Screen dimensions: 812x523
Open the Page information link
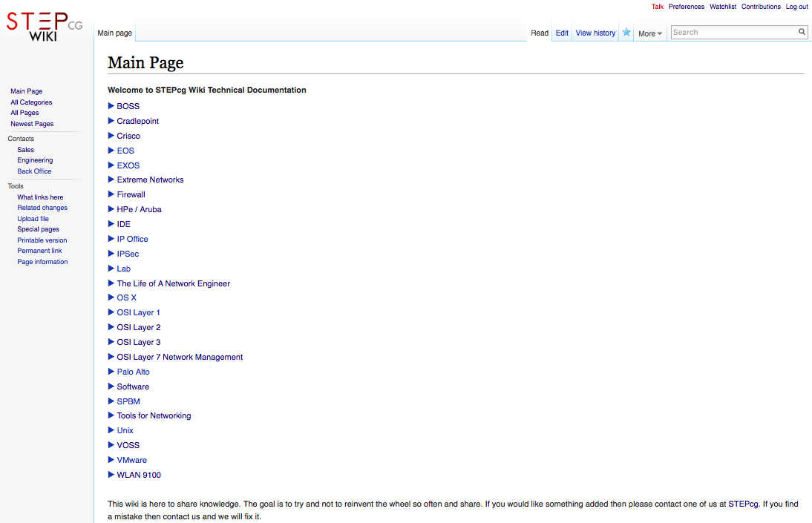42,262
